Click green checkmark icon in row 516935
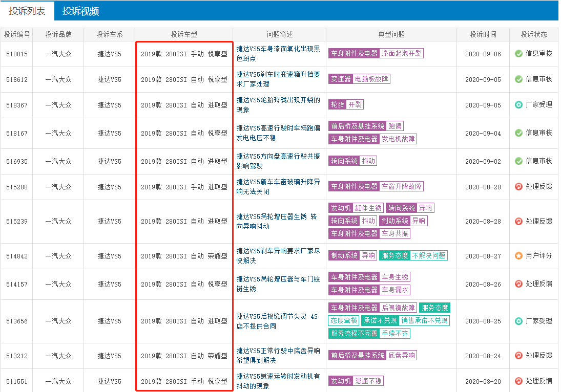561x392 pixels. [518, 161]
